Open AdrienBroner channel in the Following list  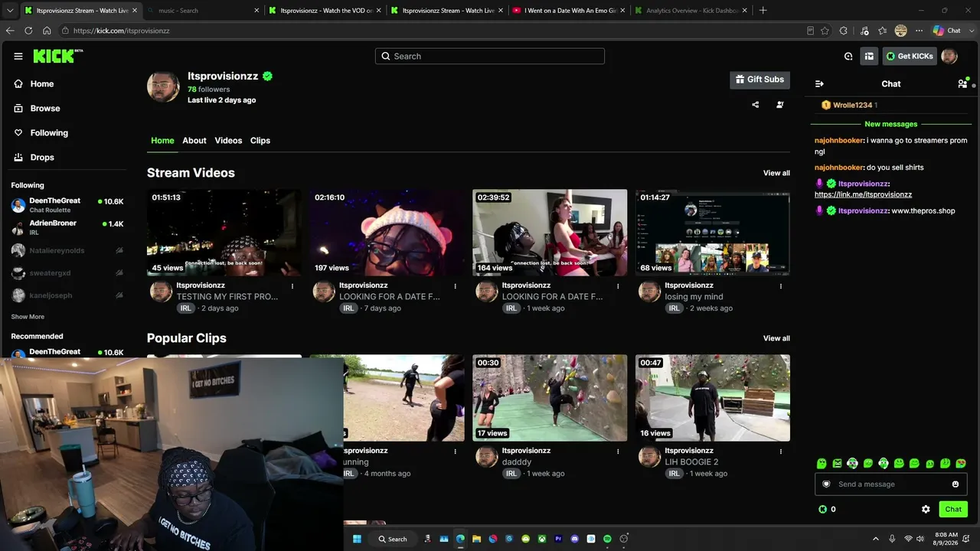click(x=67, y=227)
